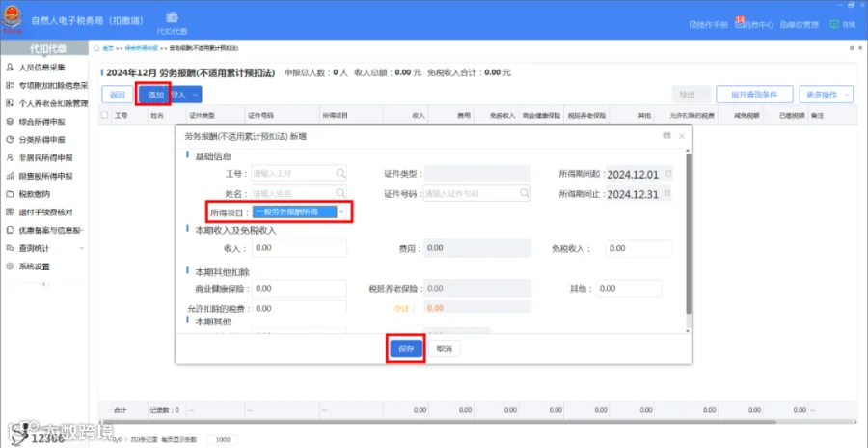Click the 综合所得申报 sidebar icon

click(10, 122)
